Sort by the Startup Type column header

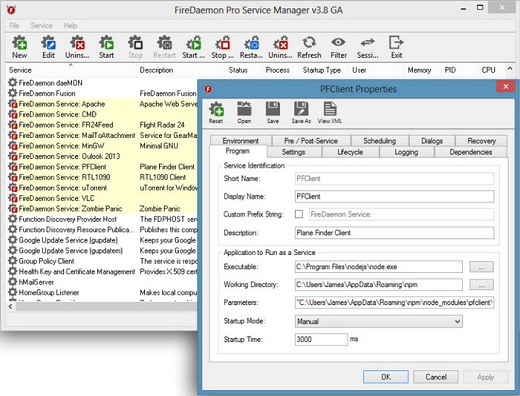tap(322, 70)
